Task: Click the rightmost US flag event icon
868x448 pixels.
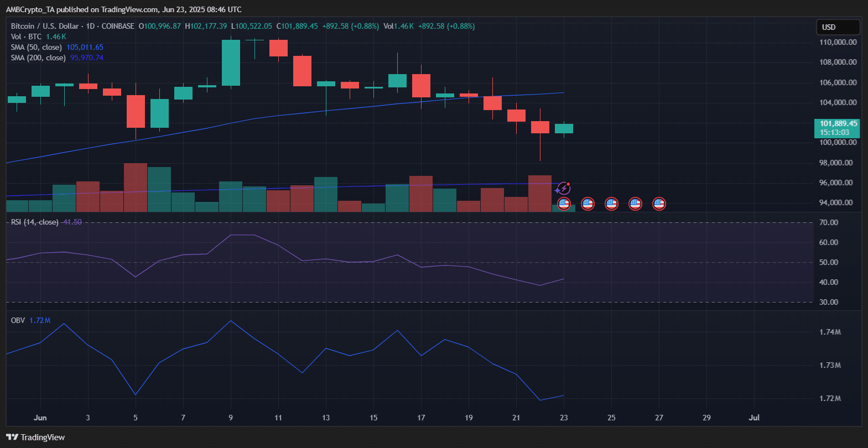Action: coord(659,204)
